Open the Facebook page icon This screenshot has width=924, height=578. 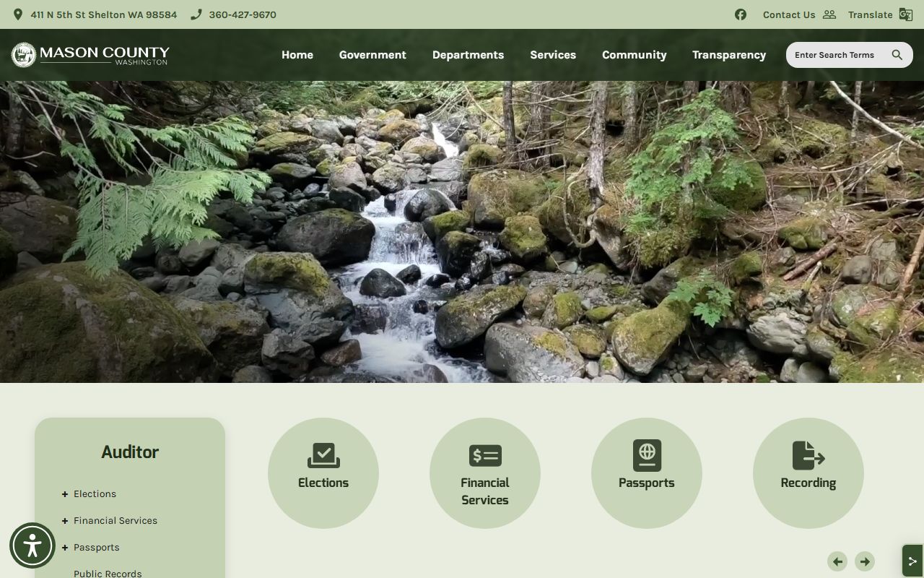(741, 14)
